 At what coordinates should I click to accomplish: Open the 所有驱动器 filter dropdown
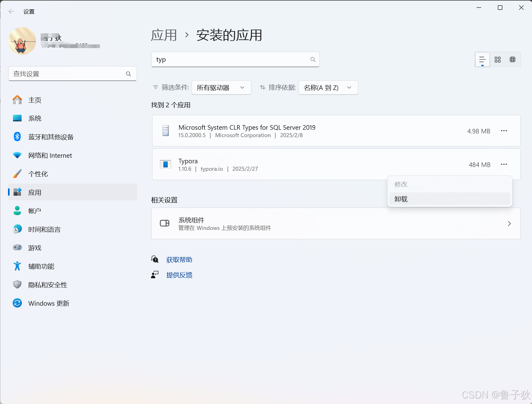(221, 88)
